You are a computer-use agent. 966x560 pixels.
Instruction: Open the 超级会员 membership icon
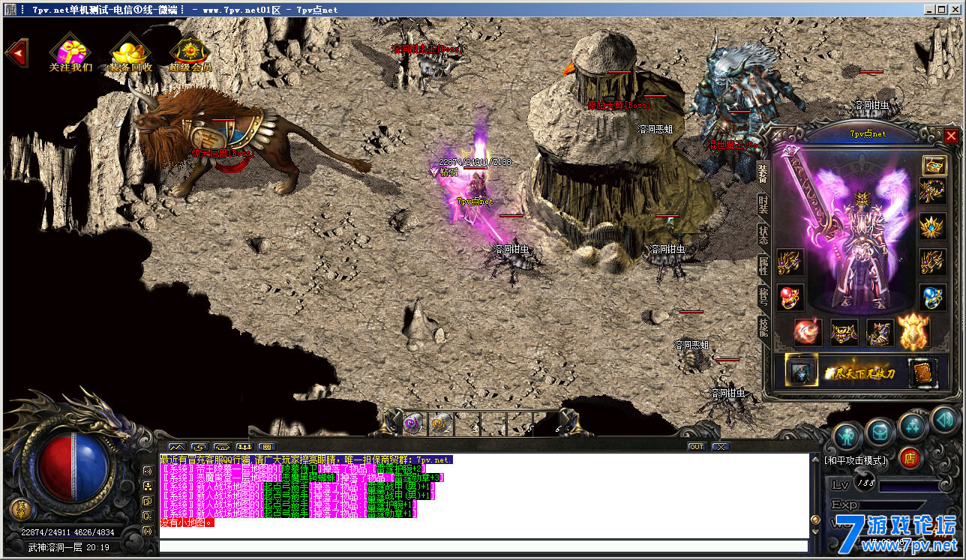click(x=190, y=52)
